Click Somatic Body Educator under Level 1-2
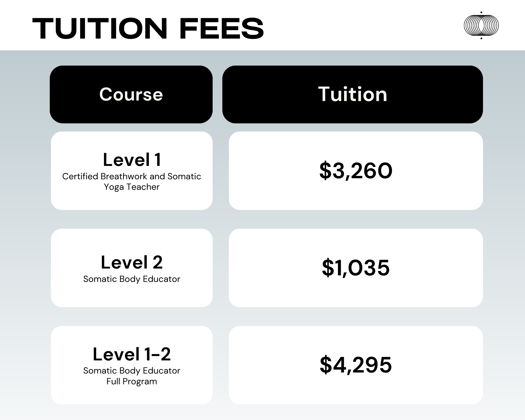 point(132,370)
